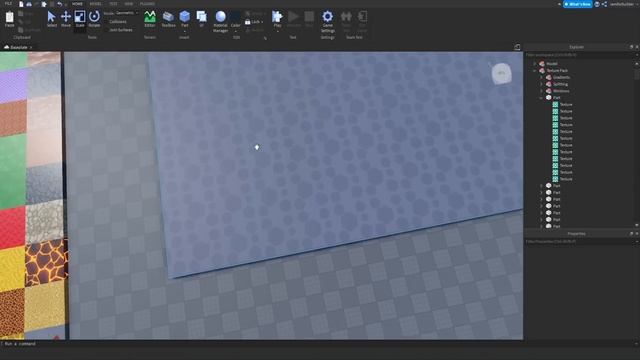Viewport: 640px width, 360px height.
Task: Click the purple texture swatch
Action: (x=13, y=85)
